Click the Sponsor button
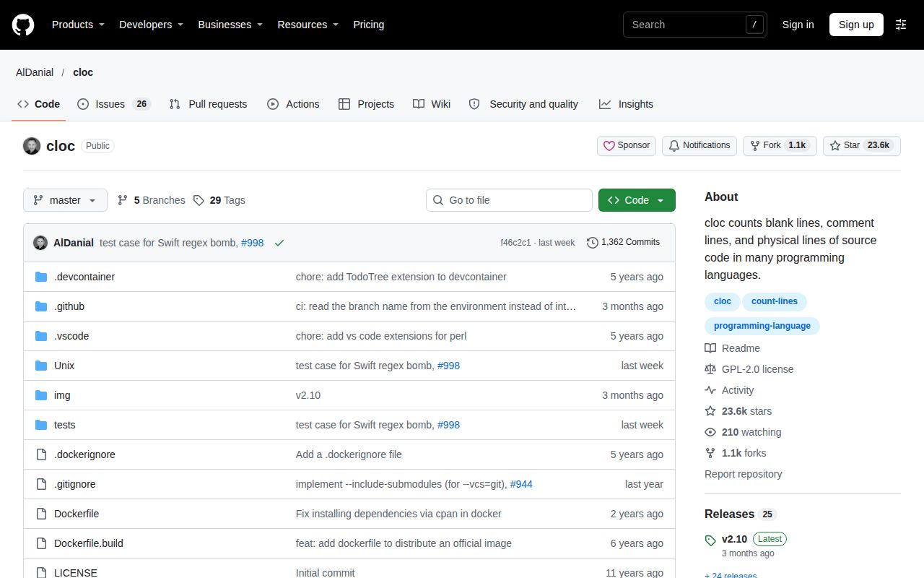Image resolution: width=924 pixels, height=578 pixels. 627,145
